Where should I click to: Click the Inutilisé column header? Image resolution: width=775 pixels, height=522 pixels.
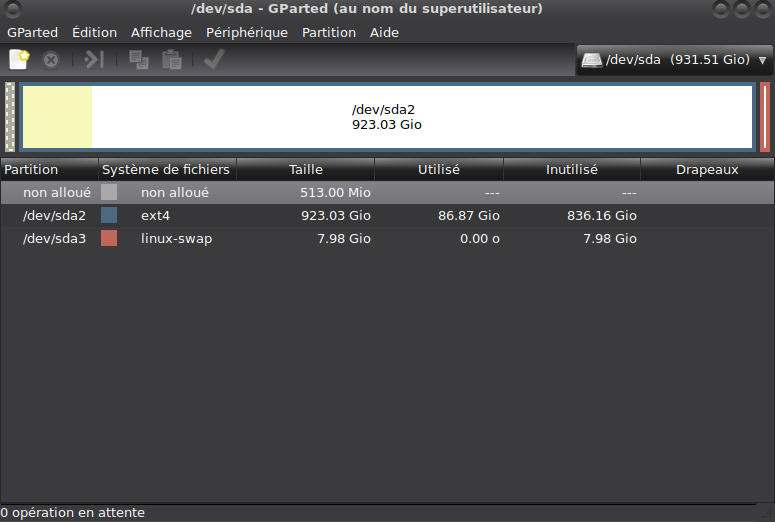tap(572, 170)
